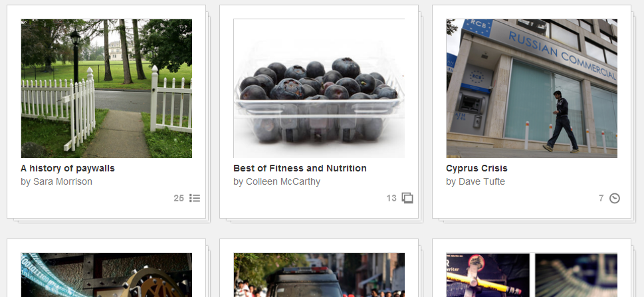Open the 'A history of paywalls' title
Screen dimensions: 644x297
pos(68,168)
